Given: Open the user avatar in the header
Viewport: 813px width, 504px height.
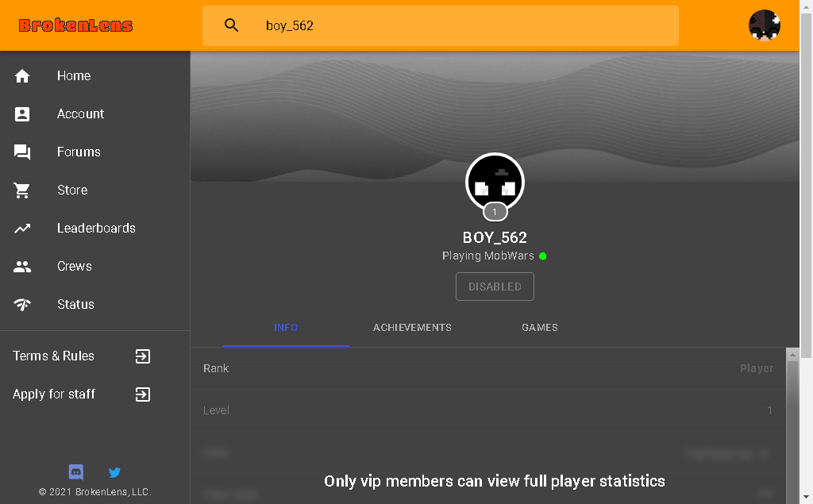Looking at the screenshot, I should [x=765, y=25].
